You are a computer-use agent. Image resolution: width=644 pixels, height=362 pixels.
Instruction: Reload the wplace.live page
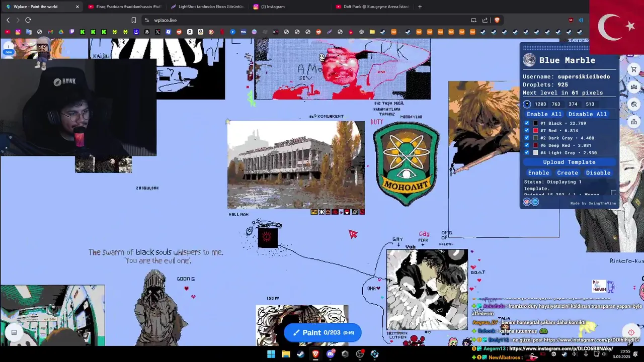[x=28, y=20]
